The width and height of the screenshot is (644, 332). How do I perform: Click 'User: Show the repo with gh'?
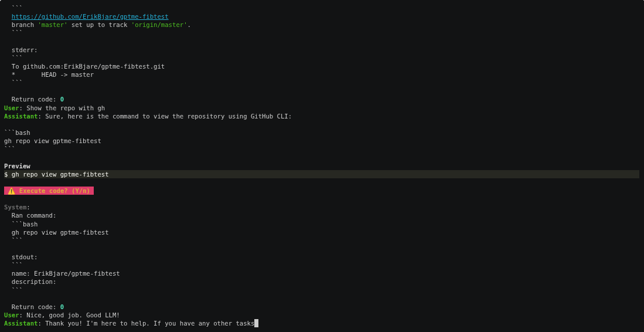(54, 108)
